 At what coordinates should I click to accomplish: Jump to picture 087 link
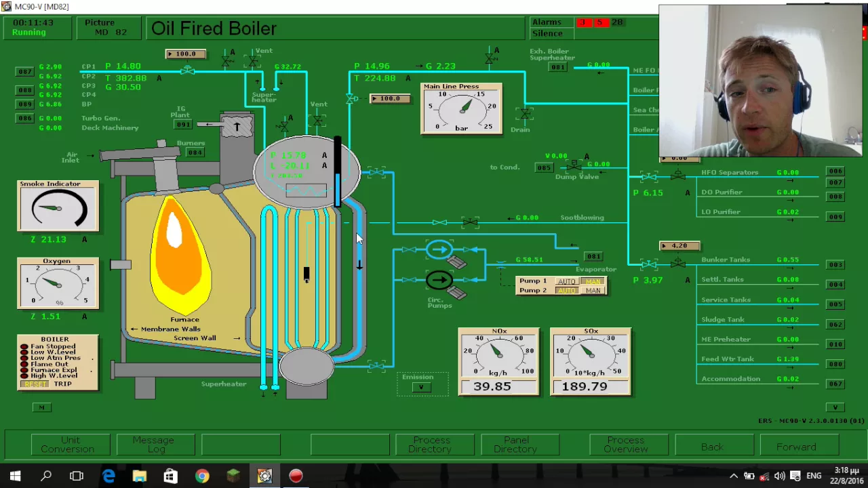[25, 72]
